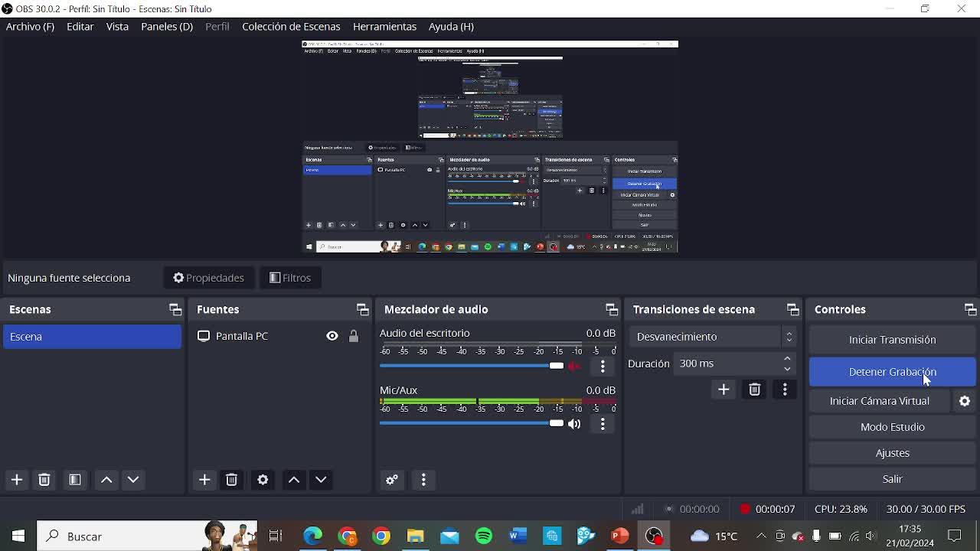Open scene filters icon in Escenas panel
The width and height of the screenshot is (980, 551).
(75, 480)
